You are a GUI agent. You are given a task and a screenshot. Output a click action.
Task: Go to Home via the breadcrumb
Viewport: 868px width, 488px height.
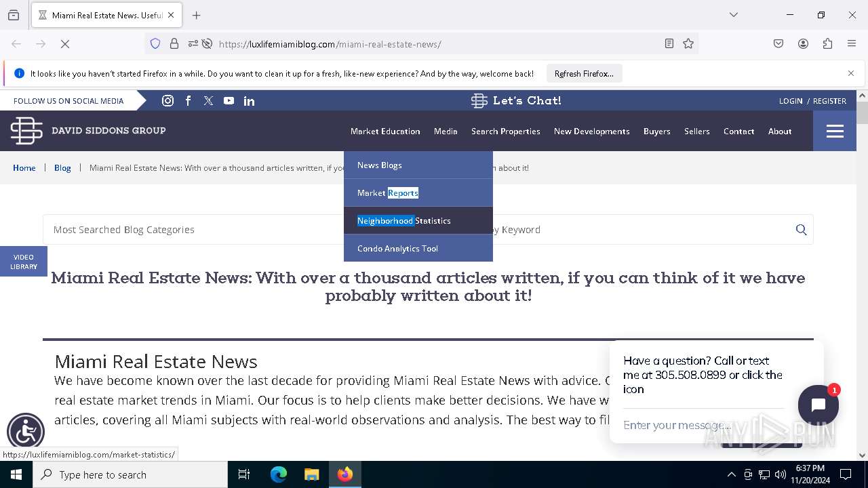point(24,167)
